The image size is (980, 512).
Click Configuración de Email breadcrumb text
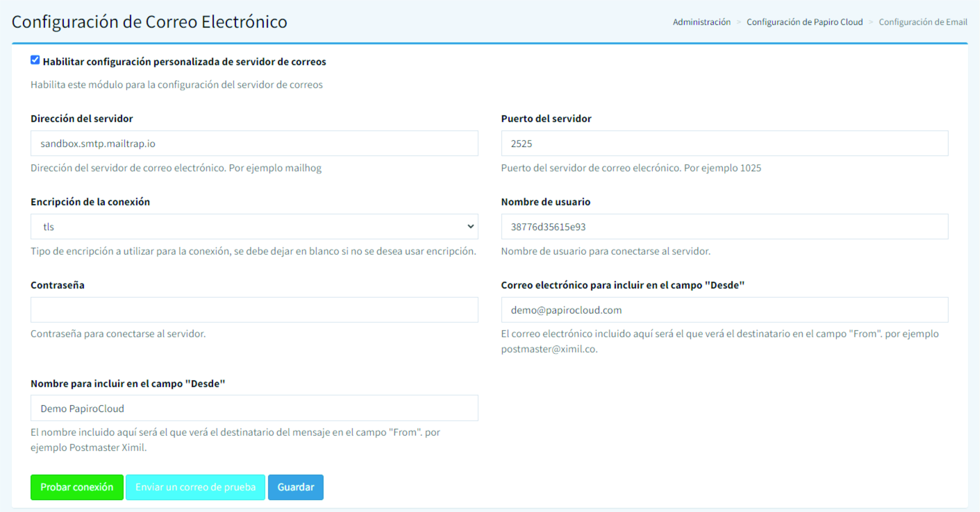click(x=923, y=22)
